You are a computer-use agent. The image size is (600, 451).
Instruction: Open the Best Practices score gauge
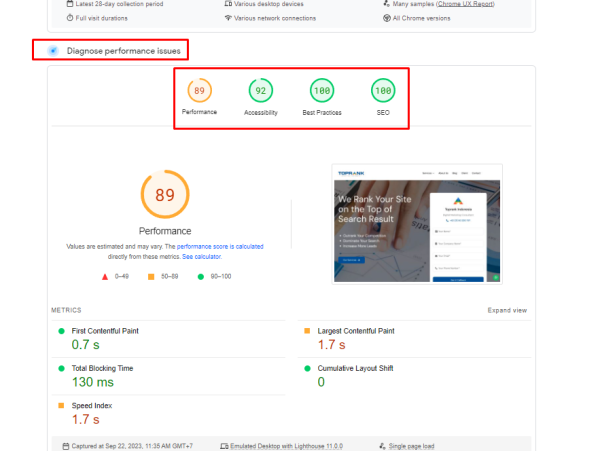tap(322, 93)
